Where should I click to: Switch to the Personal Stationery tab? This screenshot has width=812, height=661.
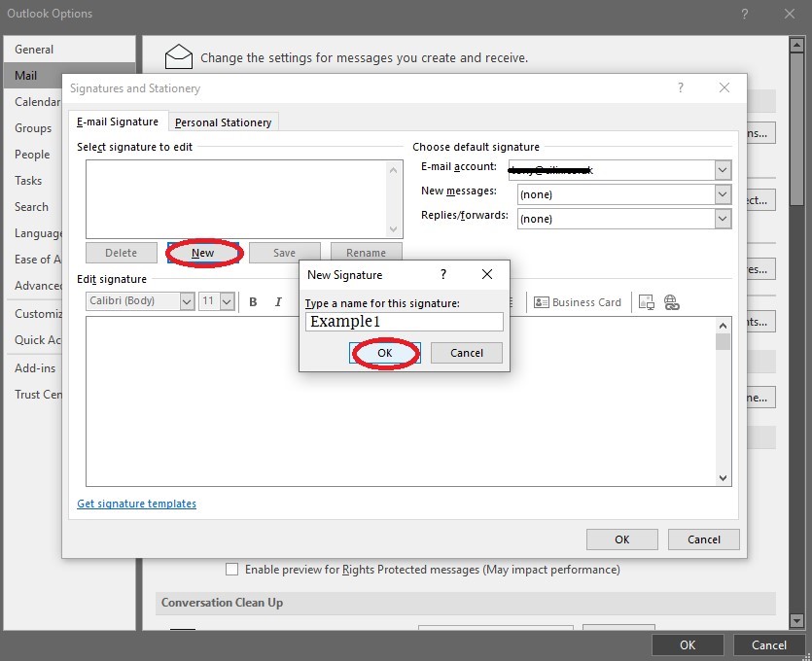coord(224,122)
